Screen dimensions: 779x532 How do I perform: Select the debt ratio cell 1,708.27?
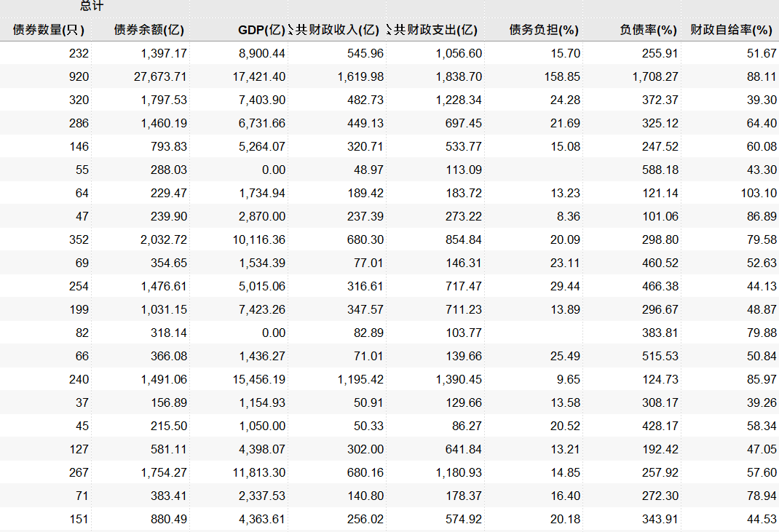click(x=655, y=76)
